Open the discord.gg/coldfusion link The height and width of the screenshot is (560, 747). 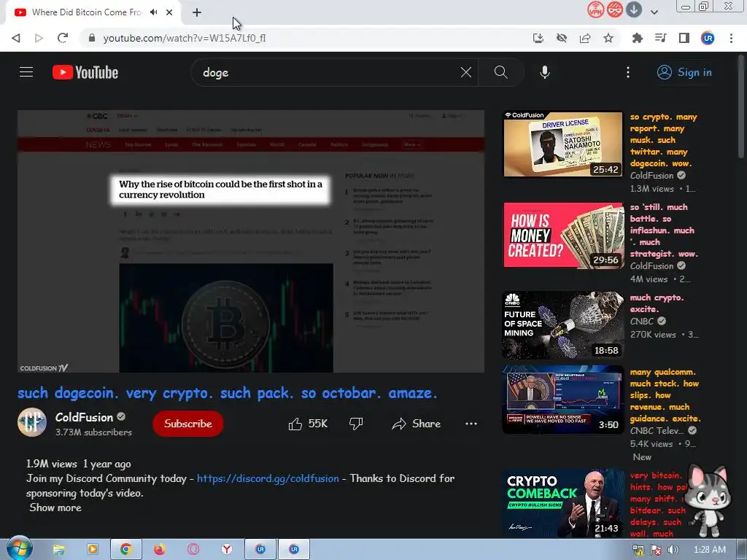pos(268,478)
